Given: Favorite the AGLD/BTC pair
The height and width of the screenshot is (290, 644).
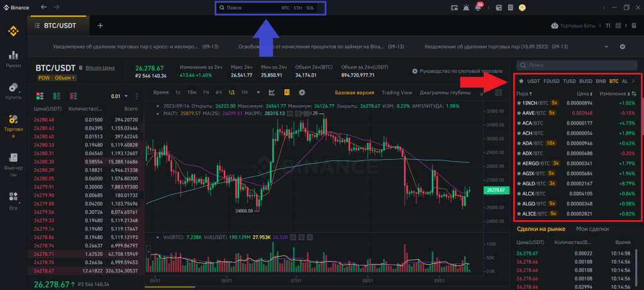Looking at the screenshot, I should pos(519,183).
